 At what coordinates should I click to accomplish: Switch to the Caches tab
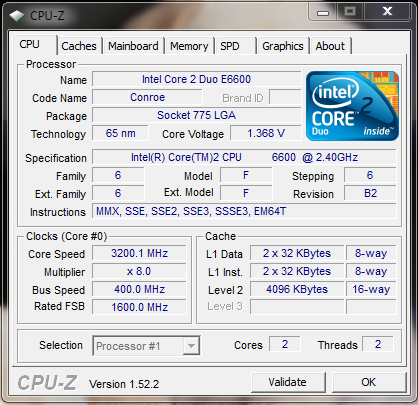(79, 46)
